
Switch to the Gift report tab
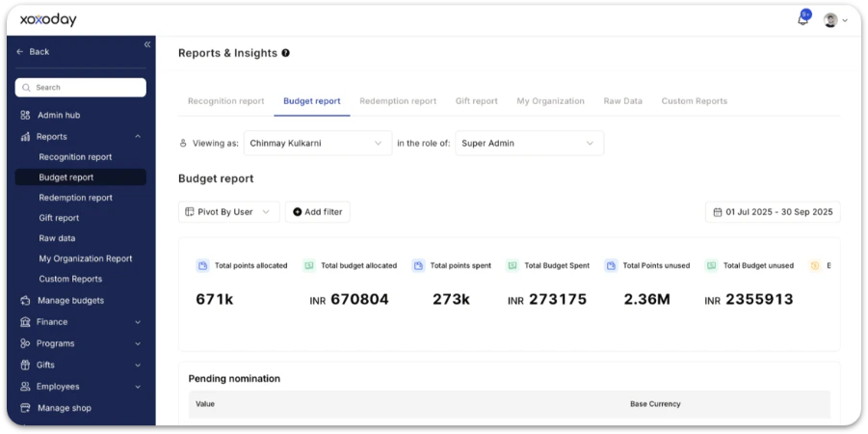(477, 101)
